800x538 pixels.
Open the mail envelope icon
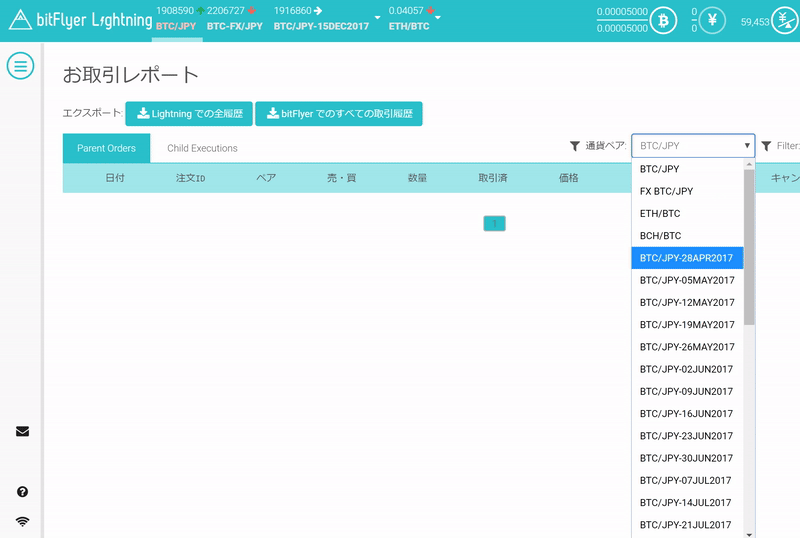click(22, 431)
